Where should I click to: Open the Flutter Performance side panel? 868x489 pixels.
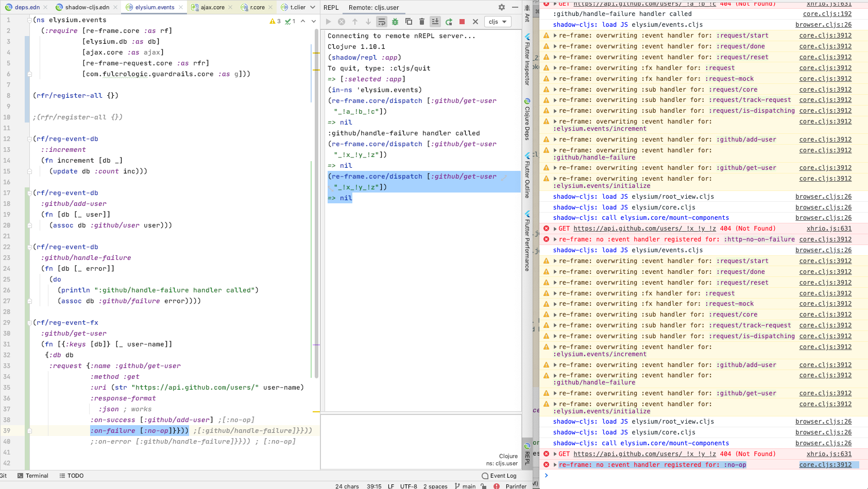527,241
